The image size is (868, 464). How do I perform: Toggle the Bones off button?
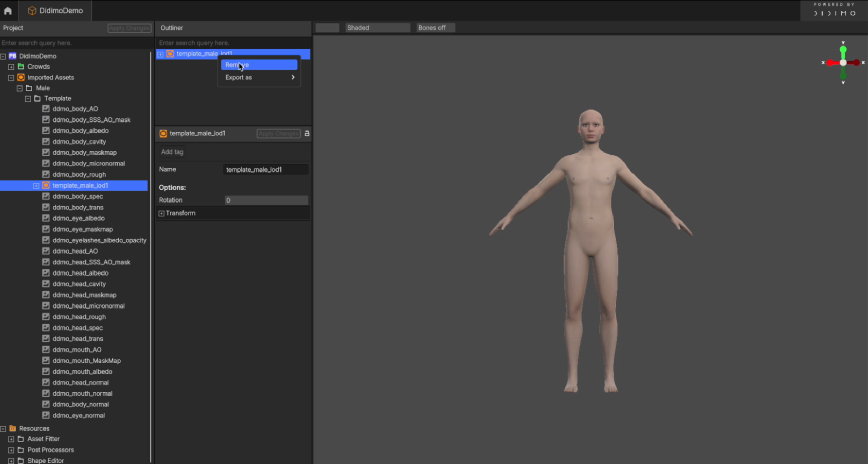[x=436, y=28]
